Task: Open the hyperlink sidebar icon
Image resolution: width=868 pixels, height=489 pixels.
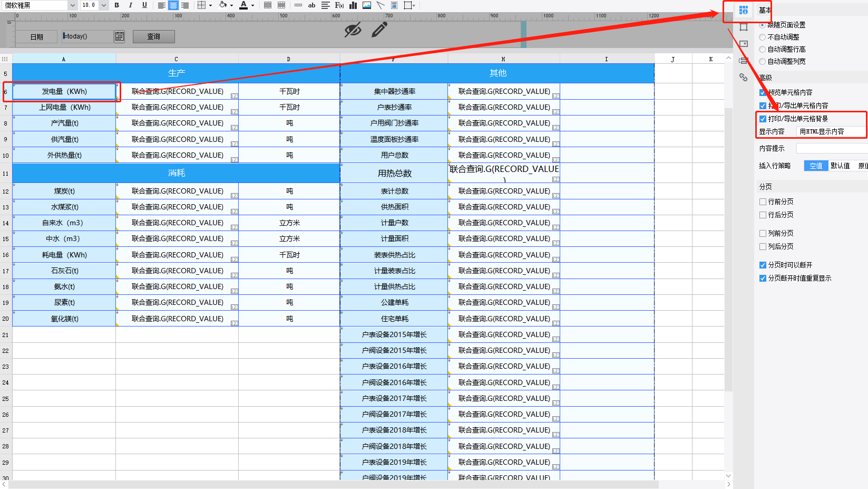Action: coord(743,78)
